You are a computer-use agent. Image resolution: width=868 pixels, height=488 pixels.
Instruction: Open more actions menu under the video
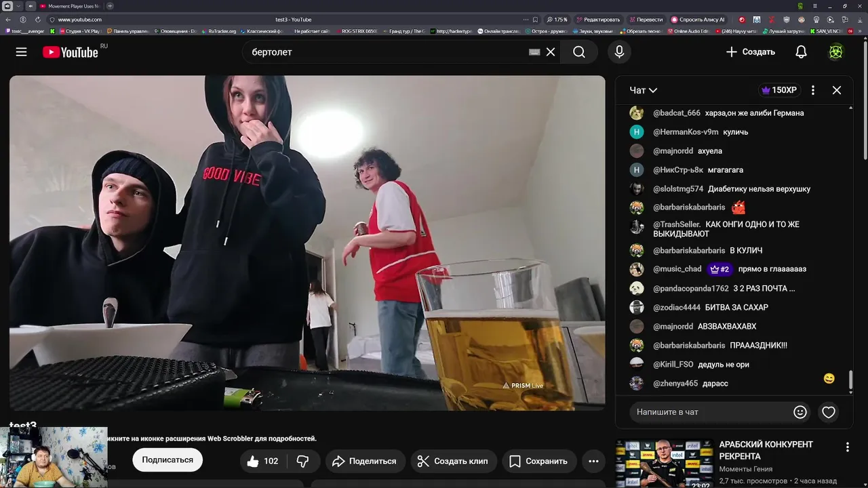(593, 461)
